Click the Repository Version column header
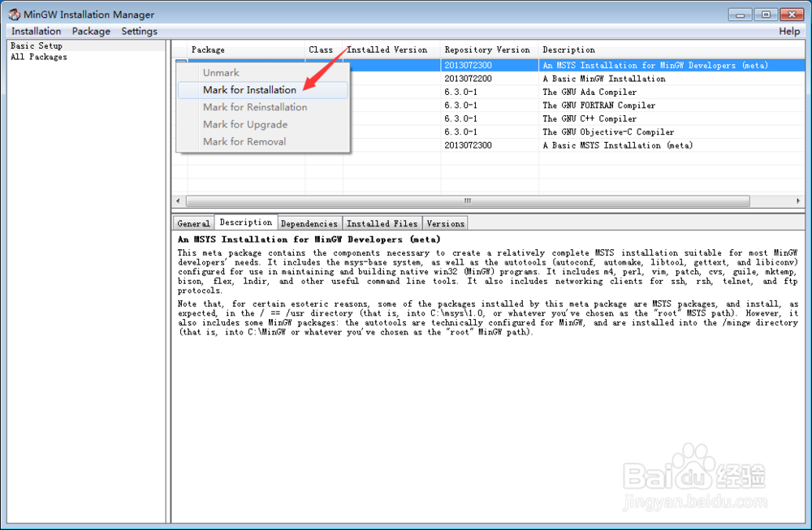The height and width of the screenshot is (530, 812). point(490,50)
